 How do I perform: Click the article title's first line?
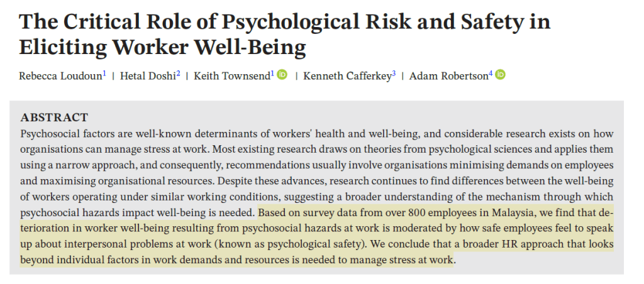click(x=285, y=22)
